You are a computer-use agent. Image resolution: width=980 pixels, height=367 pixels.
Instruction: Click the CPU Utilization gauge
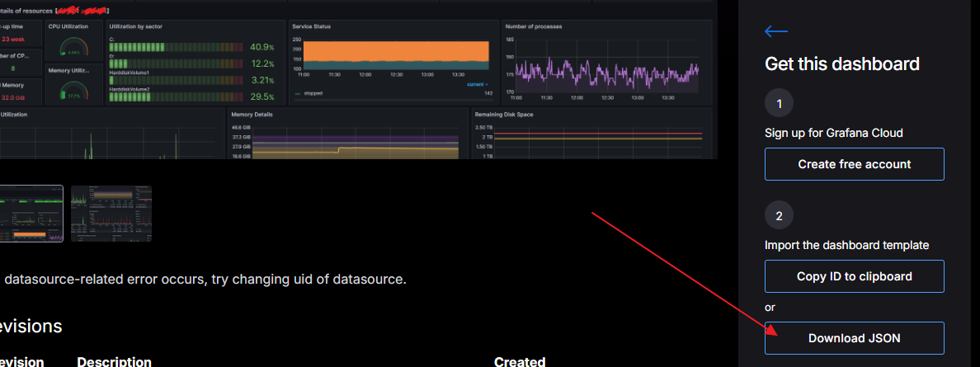74,49
